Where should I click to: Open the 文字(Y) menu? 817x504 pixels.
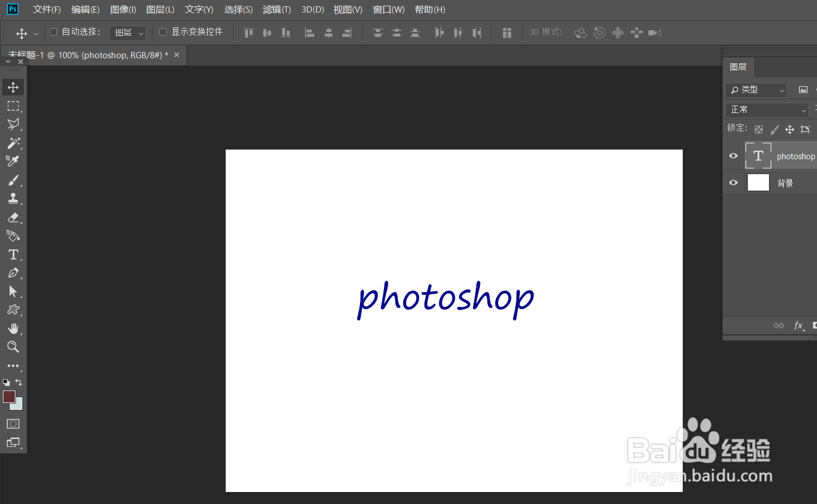[x=199, y=10]
